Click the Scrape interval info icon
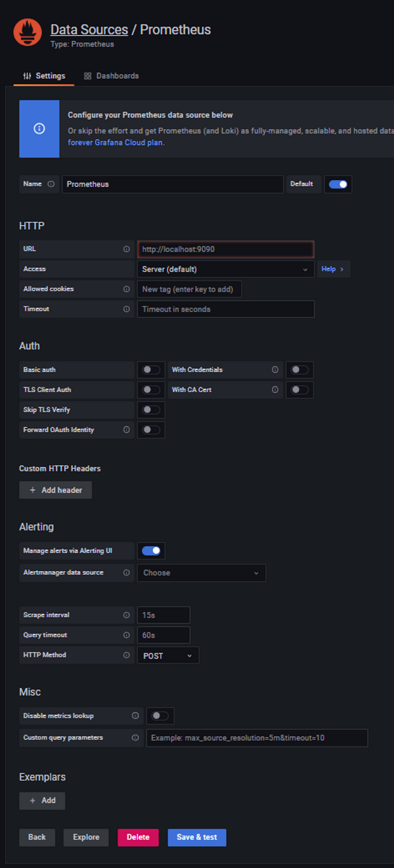Image resolution: width=394 pixels, height=868 pixels. [x=127, y=615]
